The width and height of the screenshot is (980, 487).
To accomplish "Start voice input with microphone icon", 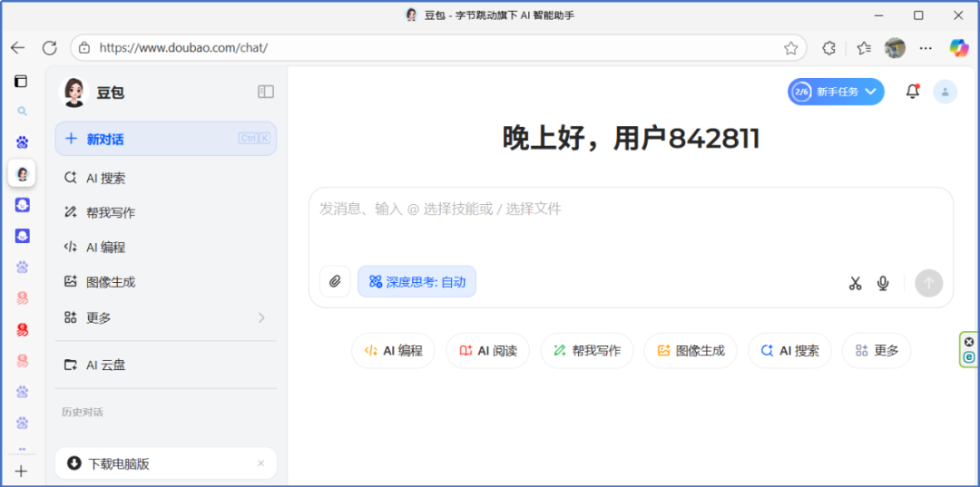I will pos(883,284).
